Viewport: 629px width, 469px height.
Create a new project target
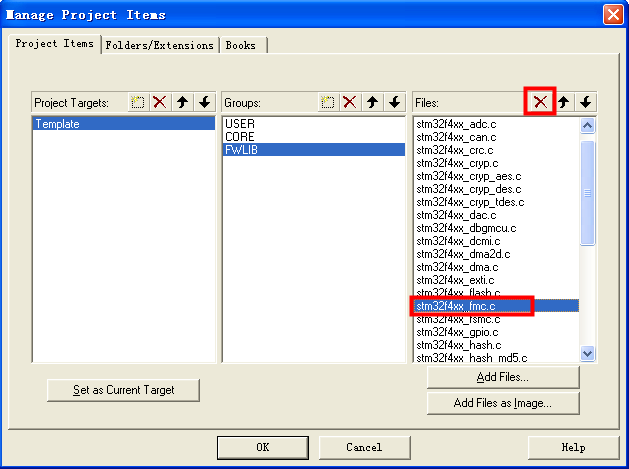[138, 102]
